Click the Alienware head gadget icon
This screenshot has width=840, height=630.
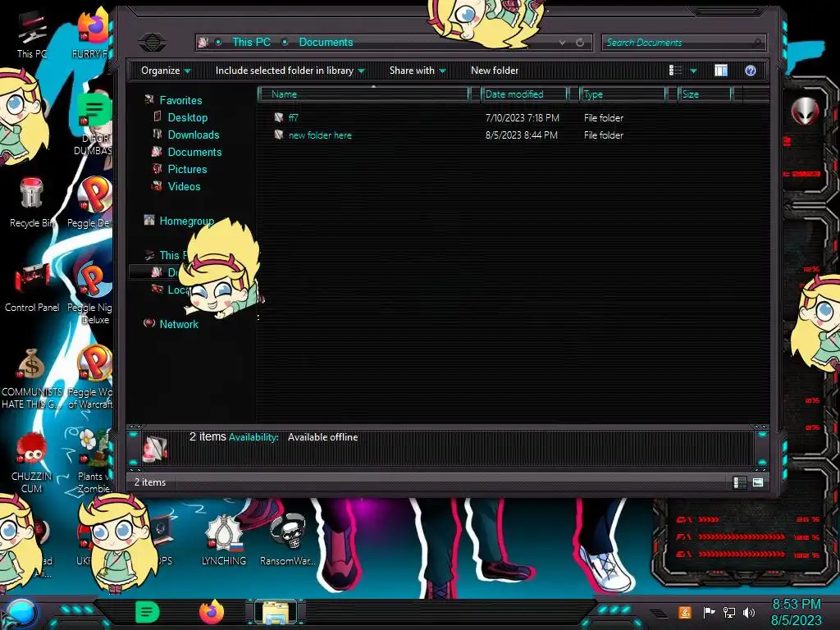click(x=805, y=111)
